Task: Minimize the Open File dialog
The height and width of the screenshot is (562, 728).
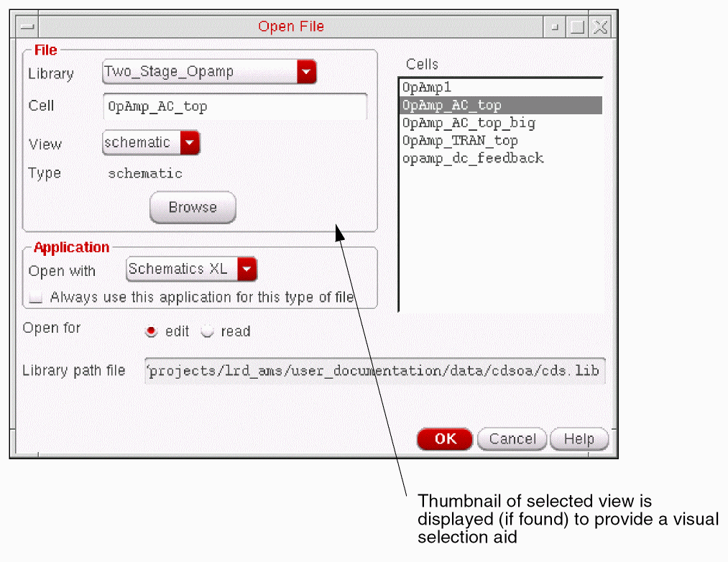Action: [554, 27]
